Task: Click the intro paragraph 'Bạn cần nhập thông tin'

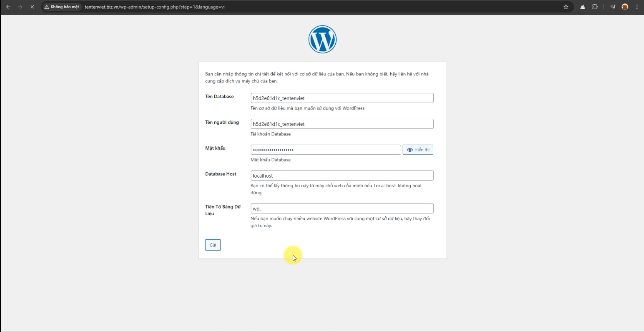Action: tap(317, 77)
